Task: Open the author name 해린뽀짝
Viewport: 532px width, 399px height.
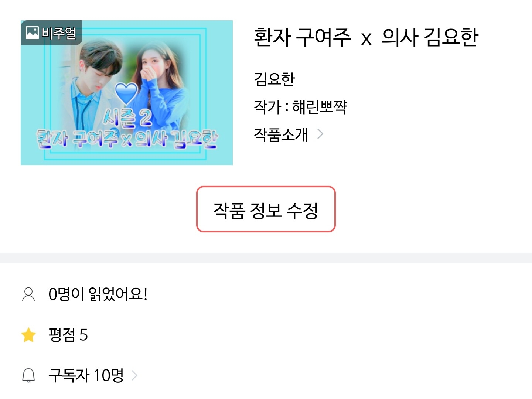Action: tap(320, 107)
